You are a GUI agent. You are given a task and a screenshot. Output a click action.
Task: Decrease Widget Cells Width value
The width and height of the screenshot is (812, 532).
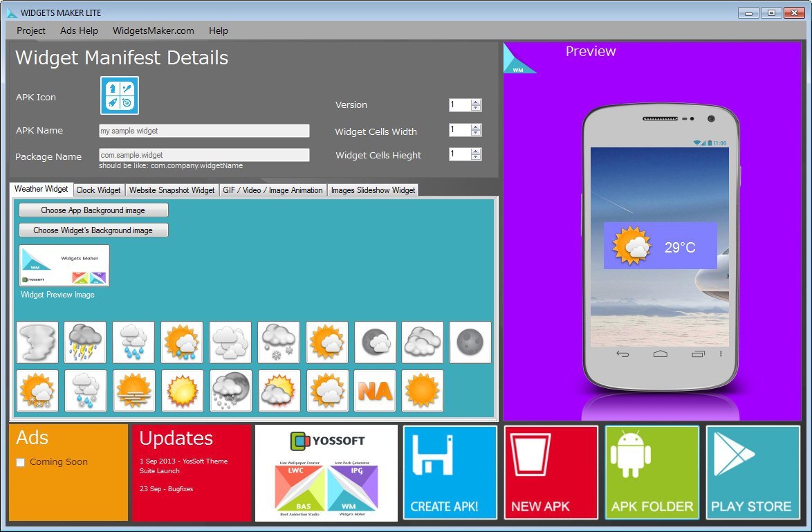[x=476, y=133]
